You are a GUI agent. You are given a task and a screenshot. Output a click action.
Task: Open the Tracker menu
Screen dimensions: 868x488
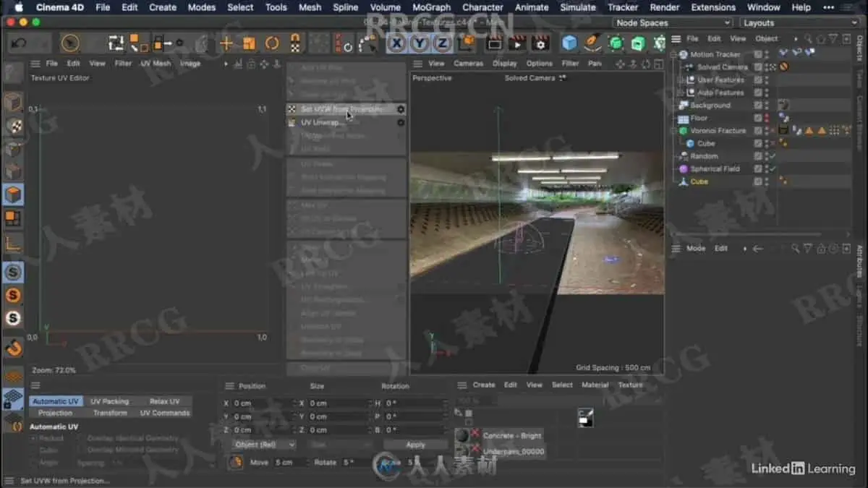click(623, 7)
